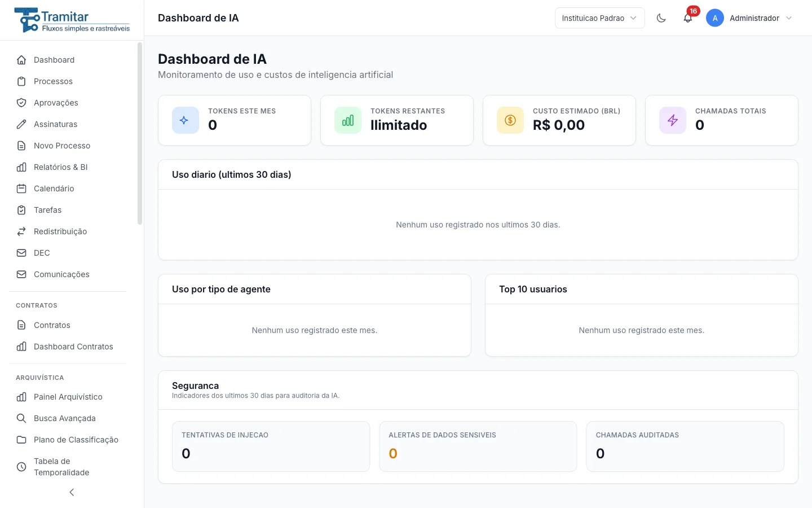812x508 pixels.
Task: Click the 'Ilimitado' tokens restantes value
Action: (399, 125)
